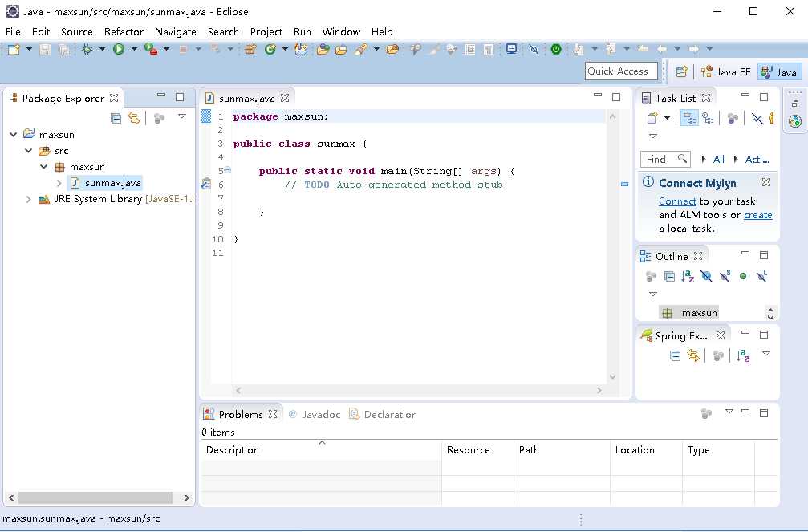Click Collapse All in Package Explorer
This screenshot has width=808, height=532.
coord(116,118)
